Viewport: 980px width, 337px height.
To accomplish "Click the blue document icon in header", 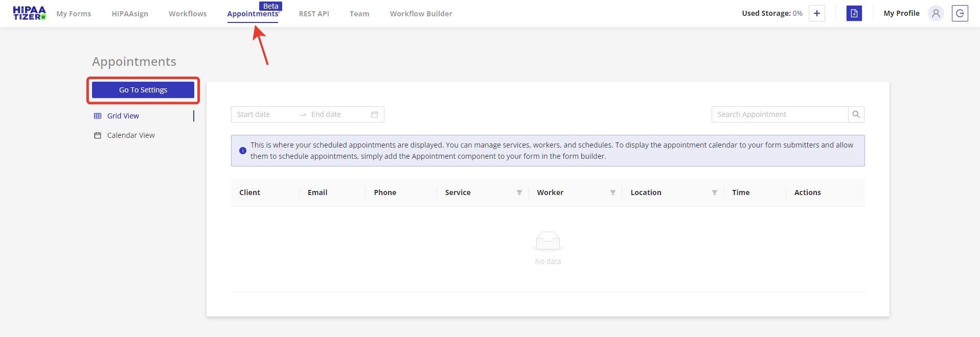I will click(854, 13).
